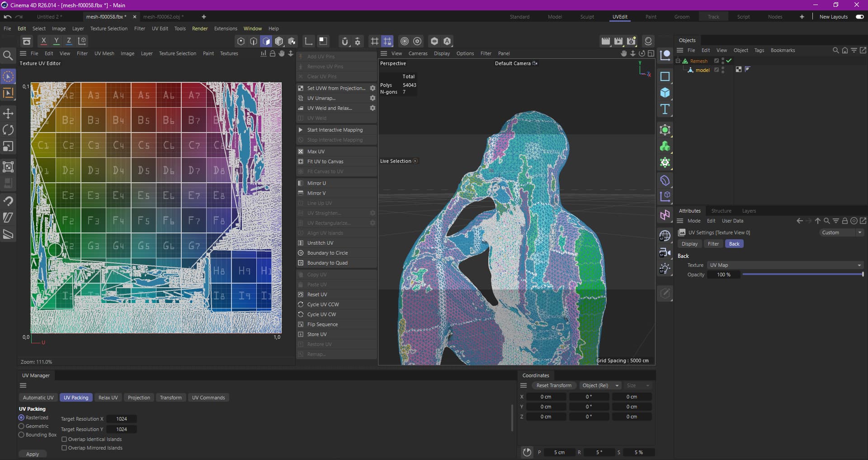Open the UV Map texture dropdown
This screenshot has width=868, height=460.
785,265
